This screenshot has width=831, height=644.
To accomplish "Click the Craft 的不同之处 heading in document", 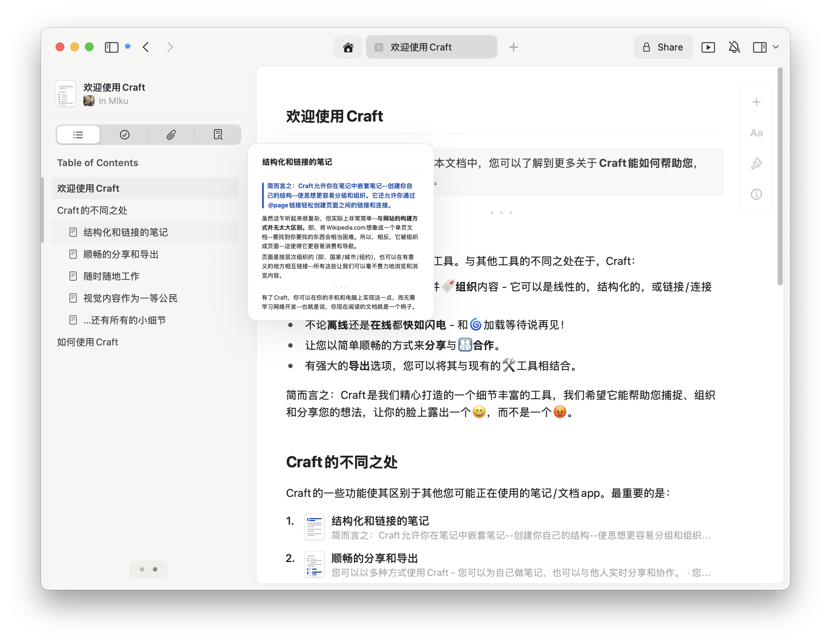I will [342, 462].
